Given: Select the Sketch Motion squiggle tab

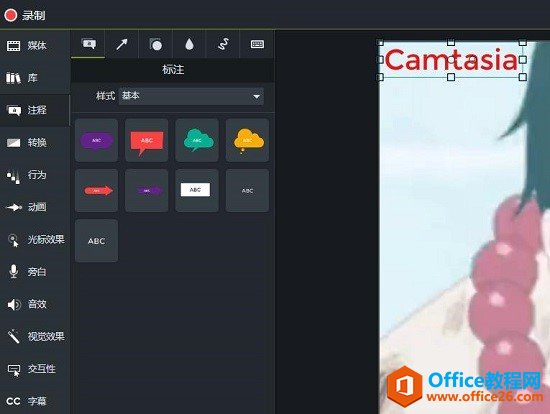Looking at the screenshot, I should tap(223, 44).
